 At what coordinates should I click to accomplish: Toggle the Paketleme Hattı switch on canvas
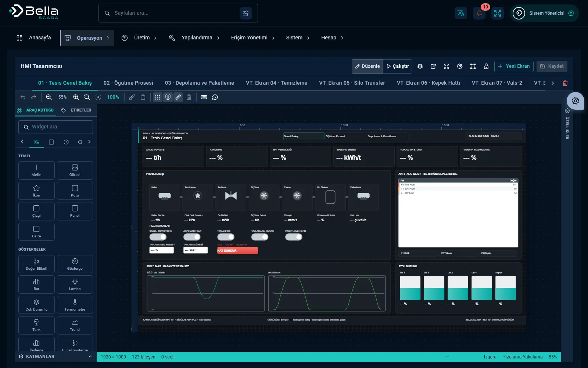[x=294, y=237]
